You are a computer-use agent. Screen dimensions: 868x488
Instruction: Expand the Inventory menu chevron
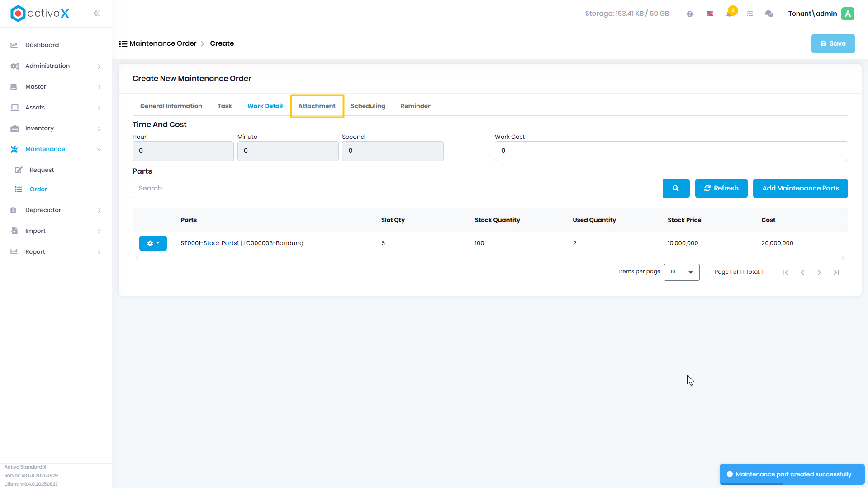coord(99,129)
